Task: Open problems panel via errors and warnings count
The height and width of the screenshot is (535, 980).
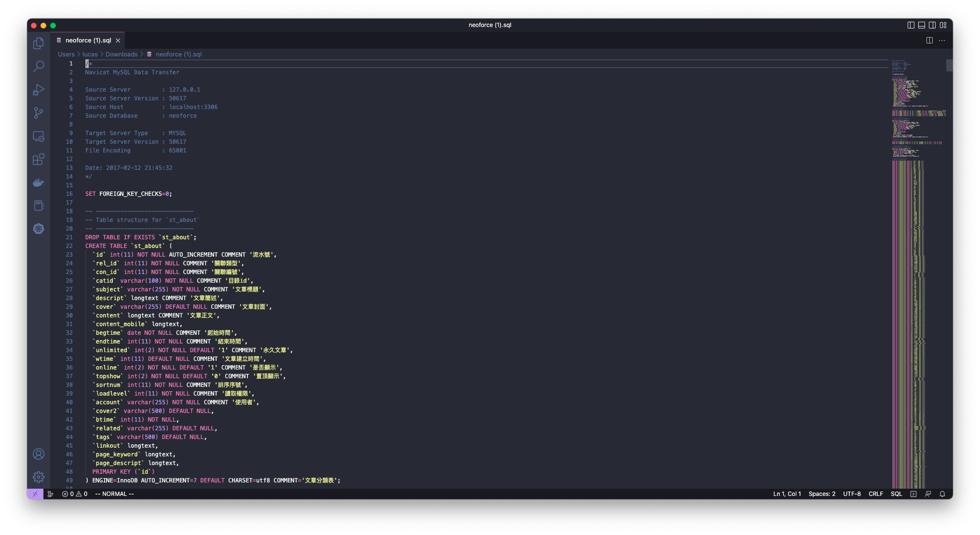Action: (x=75, y=494)
